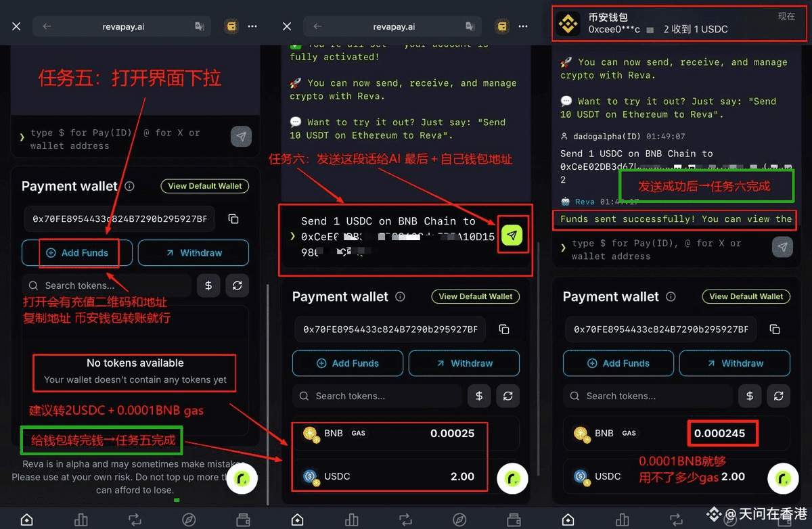Tap the dollar sign button in right screenshot

750,396
